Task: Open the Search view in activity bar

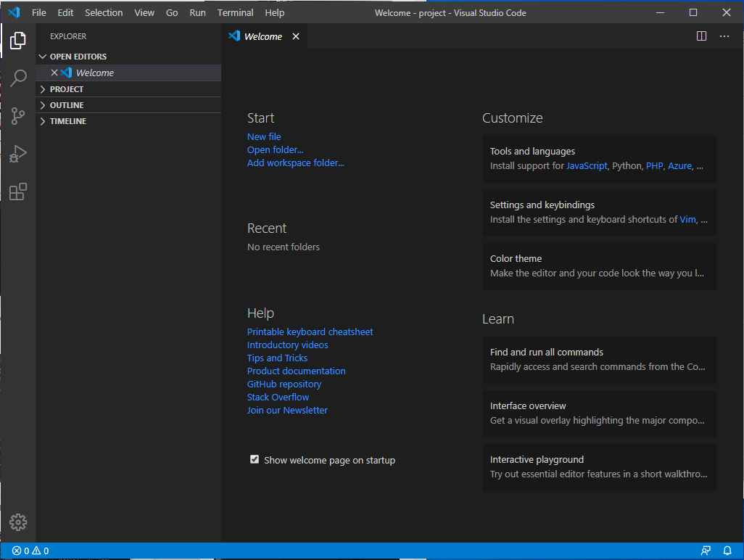Action: (18, 78)
